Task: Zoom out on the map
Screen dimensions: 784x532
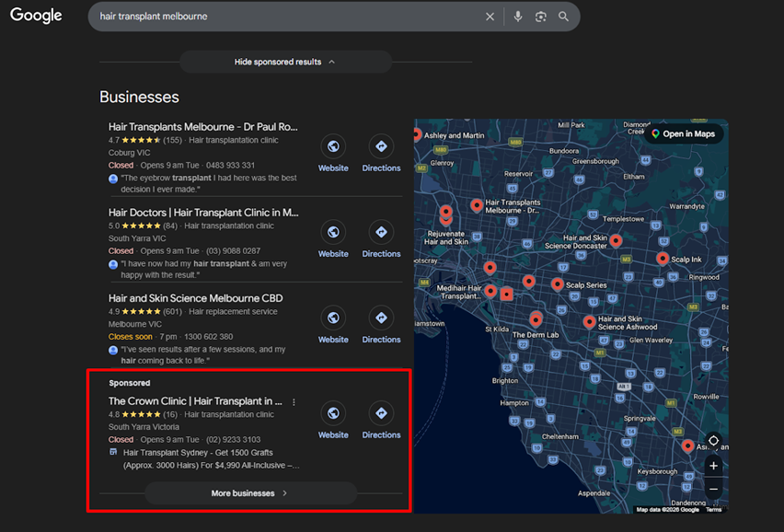Action: [x=713, y=489]
